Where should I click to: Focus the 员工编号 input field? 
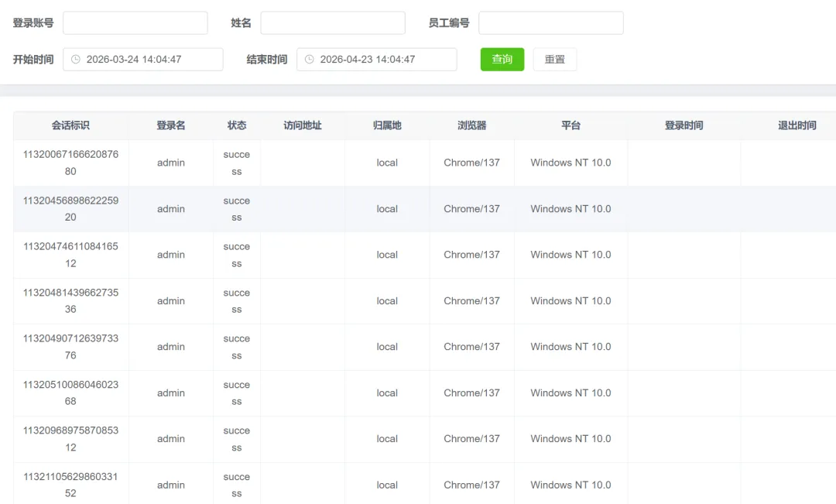tap(551, 23)
